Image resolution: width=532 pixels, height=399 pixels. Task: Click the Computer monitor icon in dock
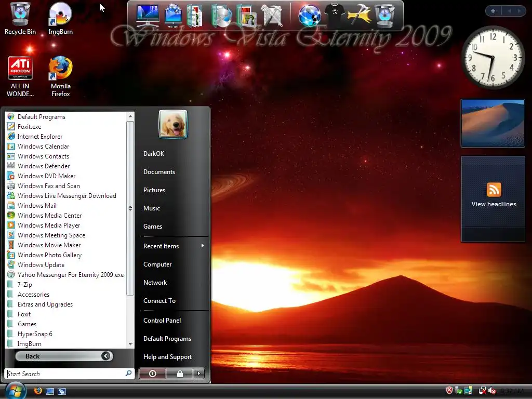(x=147, y=15)
